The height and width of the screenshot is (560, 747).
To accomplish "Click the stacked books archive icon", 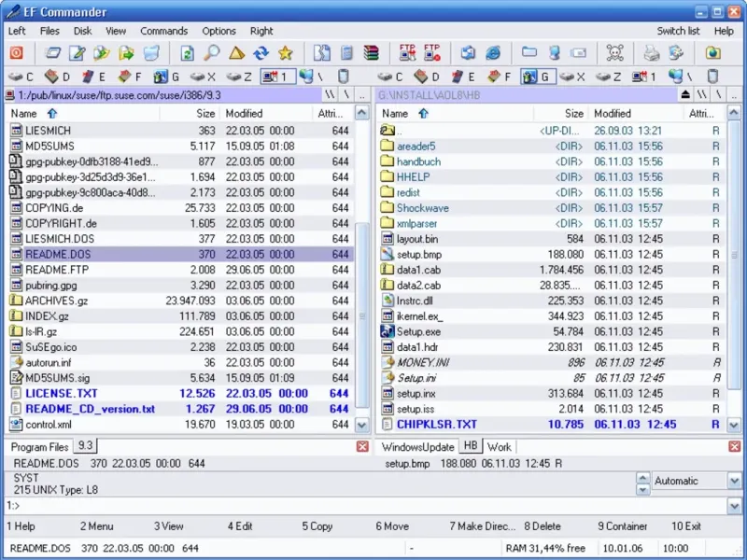I will coord(371,53).
